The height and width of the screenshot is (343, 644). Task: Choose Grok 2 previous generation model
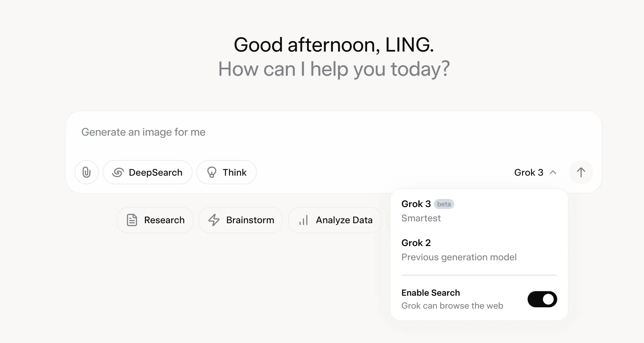[459, 250]
